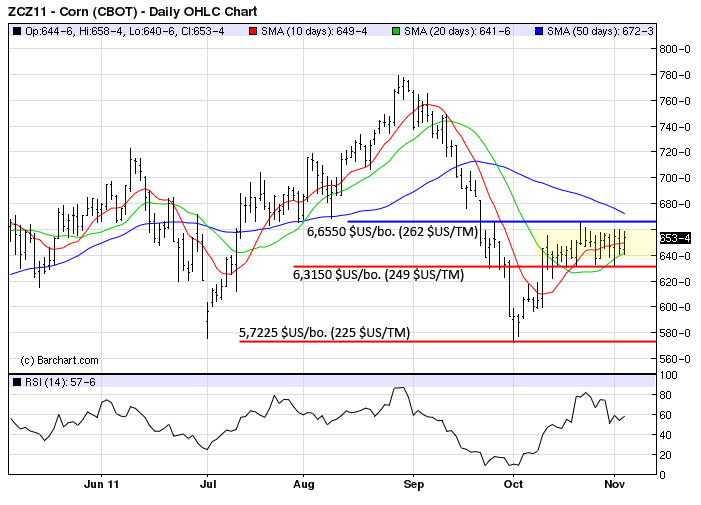Click SMA (20 days): 641-6 label
The width and height of the screenshot is (701, 505).
(x=457, y=31)
